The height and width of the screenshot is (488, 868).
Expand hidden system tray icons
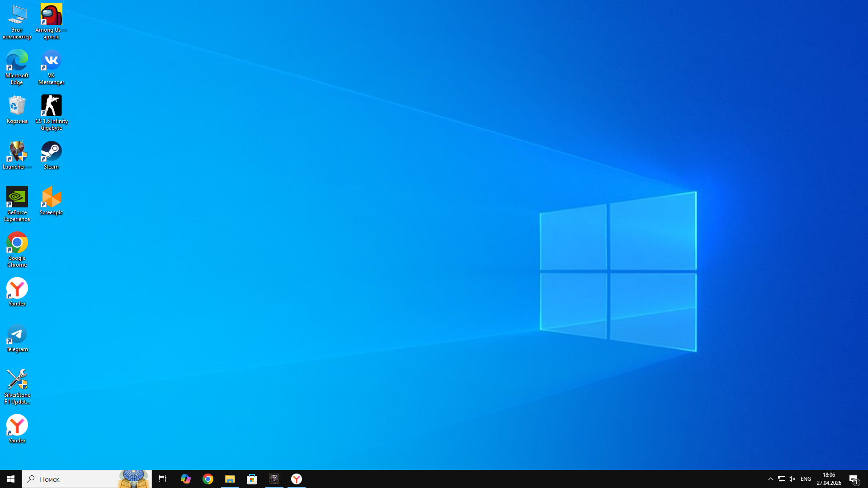[770, 479]
